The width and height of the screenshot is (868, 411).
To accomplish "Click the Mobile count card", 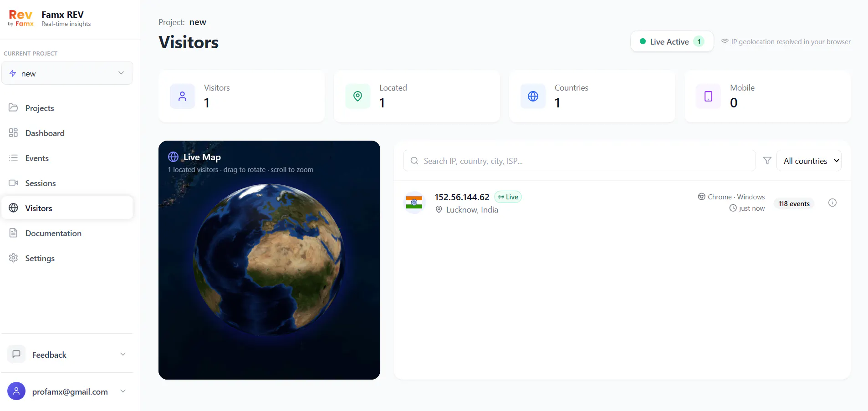I will 767,96.
